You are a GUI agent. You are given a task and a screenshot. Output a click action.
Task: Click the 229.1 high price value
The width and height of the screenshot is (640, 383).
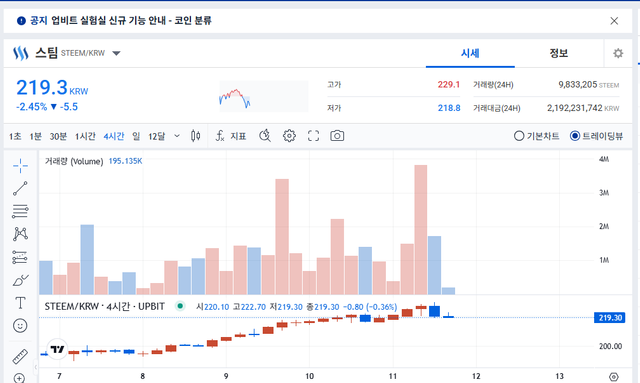tap(449, 85)
